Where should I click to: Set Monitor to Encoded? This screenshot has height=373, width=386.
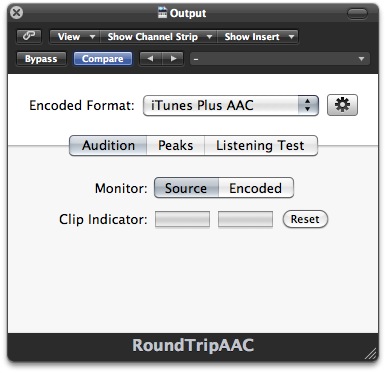pyautogui.click(x=256, y=188)
